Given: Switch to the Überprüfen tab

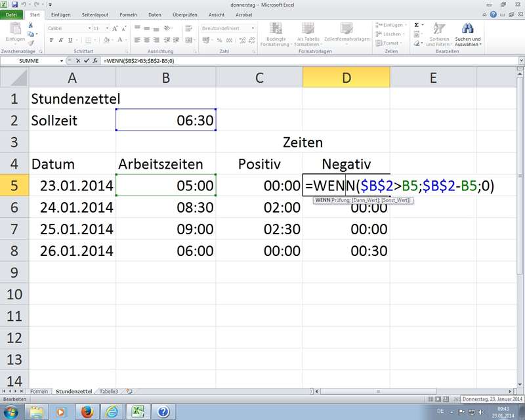Looking at the screenshot, I should point(185,14).
